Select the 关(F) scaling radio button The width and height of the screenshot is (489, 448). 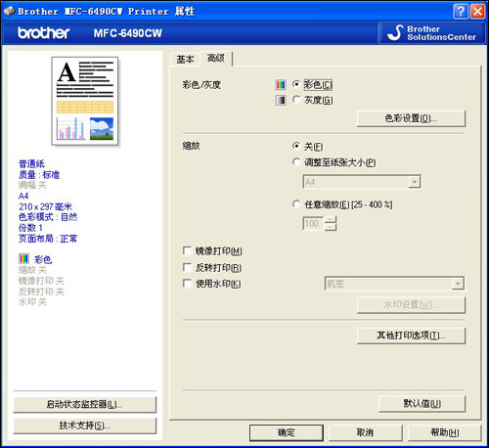coord(296,146)
